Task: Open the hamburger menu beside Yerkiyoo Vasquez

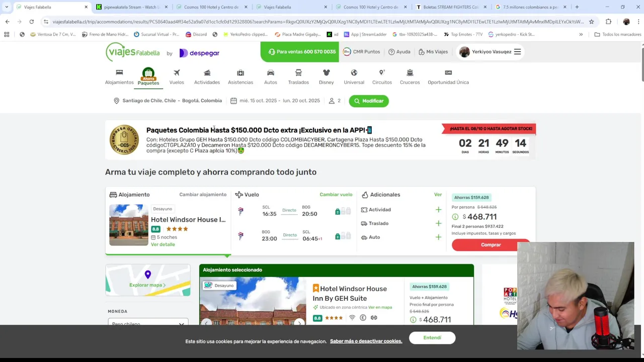Action: click(x=517, y=52)
